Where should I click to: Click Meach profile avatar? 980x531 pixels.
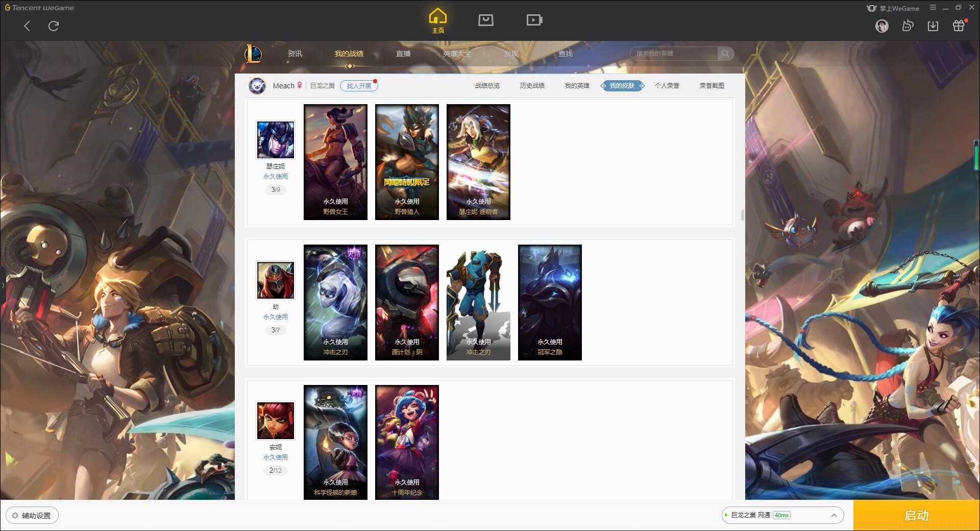coord(257,86)
